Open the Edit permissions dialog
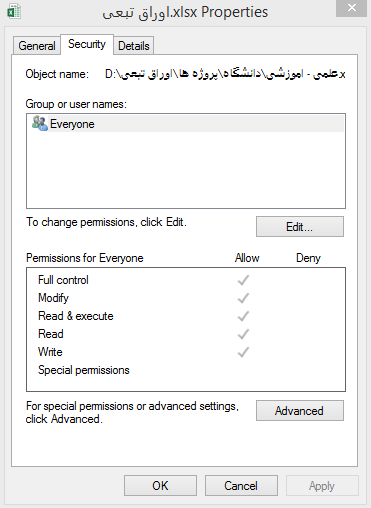The width and height of the screenshot is (371, 508). click(300, 227)
